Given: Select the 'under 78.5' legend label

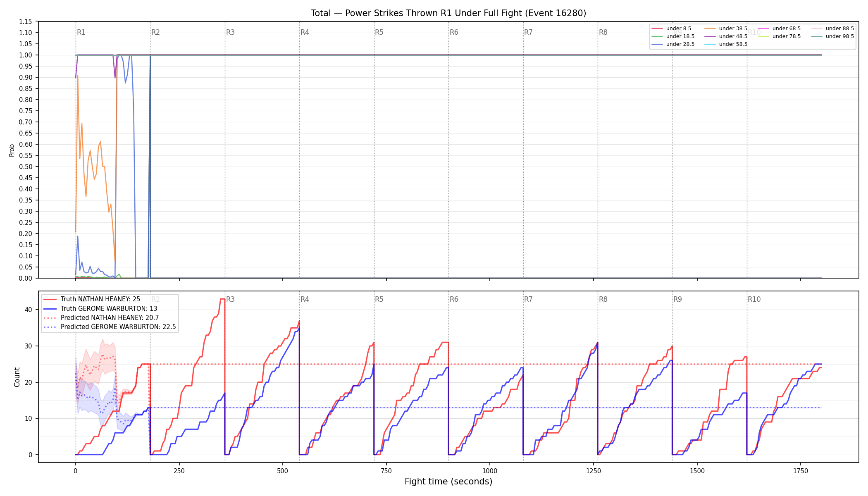Looking at the screenshot, I should click(x=787, y=36).
